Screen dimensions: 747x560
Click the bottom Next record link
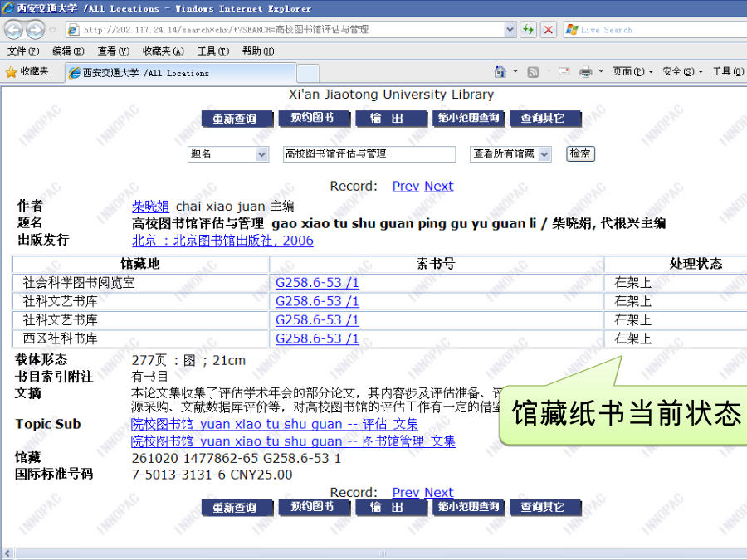tap(439, 492)
